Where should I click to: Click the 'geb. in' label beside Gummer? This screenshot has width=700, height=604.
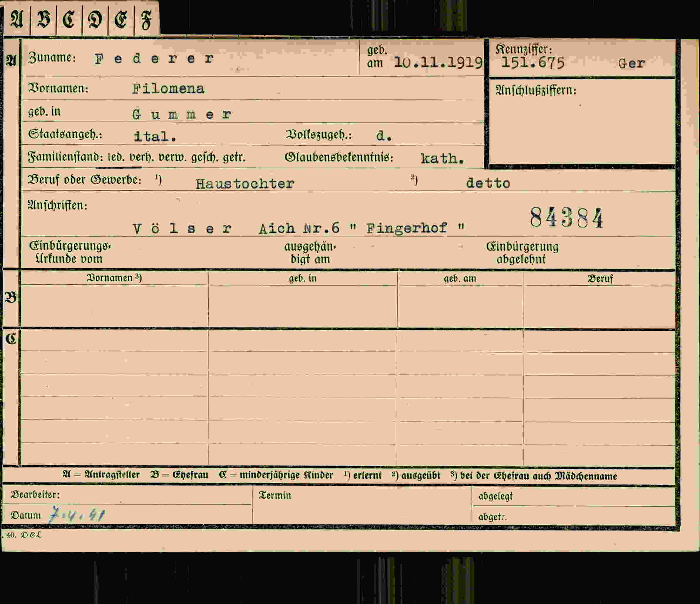pyautogui.click(x=44, y=111)
